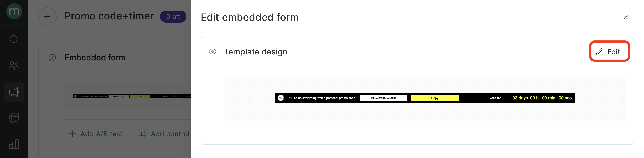Toggle the Template design eye icon

[213, 52]
